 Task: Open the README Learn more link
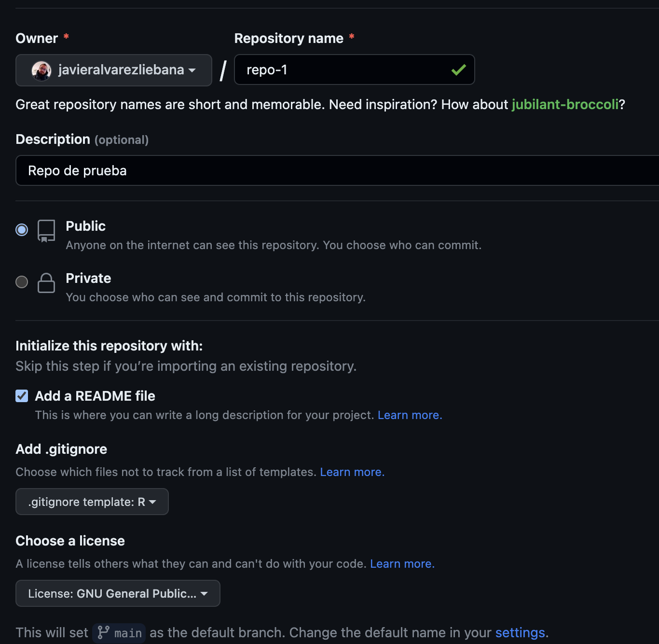coord(410,415)
